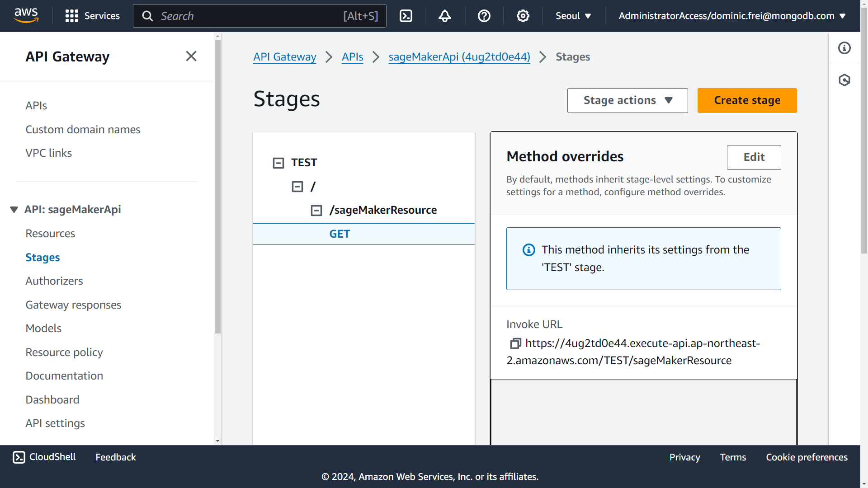This screenshot has height=488, width=868.
Task: Open notifications bell icon
Action: [x=445, y=16]
